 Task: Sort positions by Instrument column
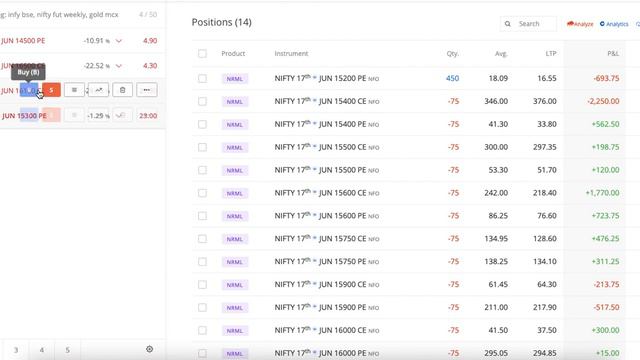pos(291,53)
